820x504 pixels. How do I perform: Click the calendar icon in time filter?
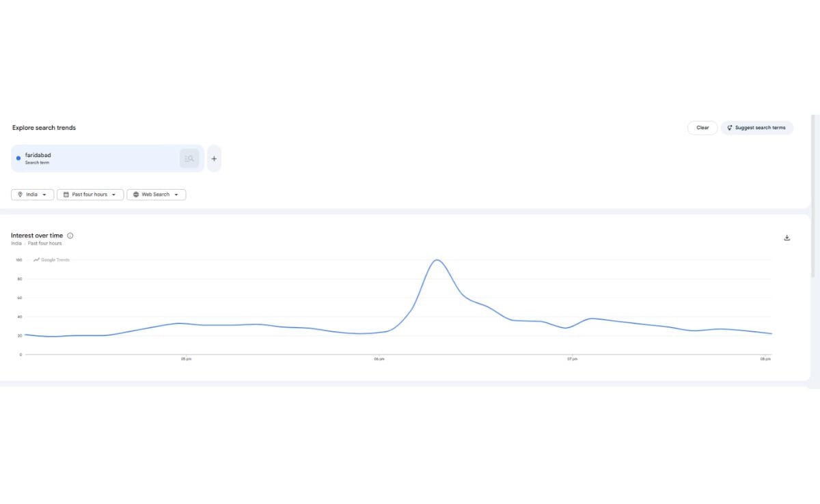[66, 195]
